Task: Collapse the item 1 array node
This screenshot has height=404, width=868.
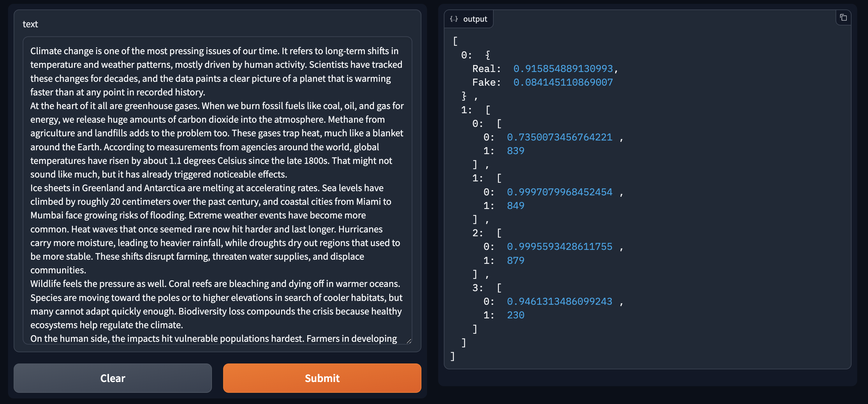Action: (x=466, y=110)
